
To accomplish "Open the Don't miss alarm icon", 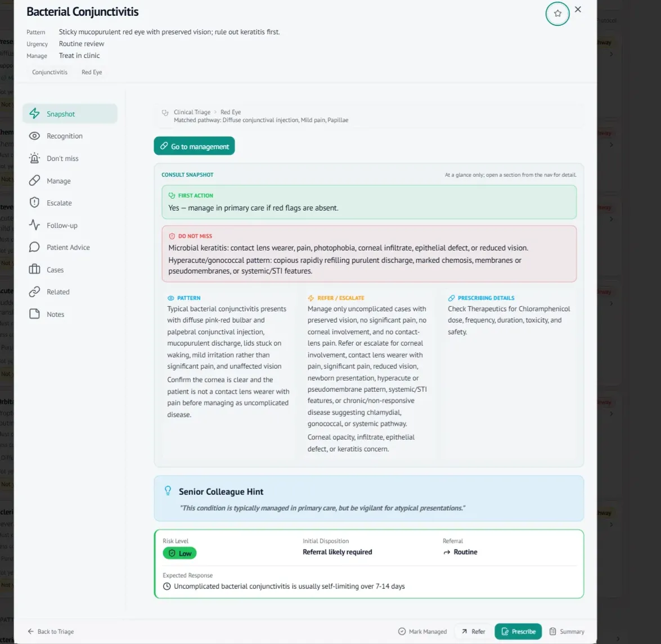I will coord(34,158).
